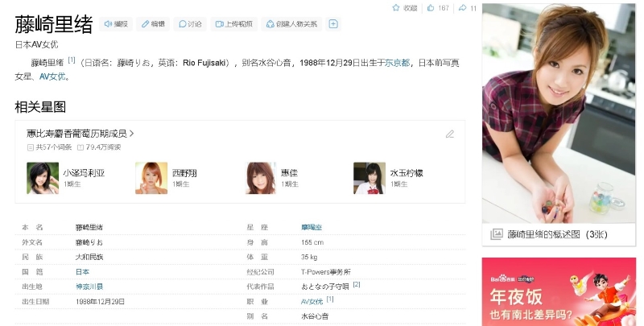Open the 东京都 link in the summary
644x326 pixels.
pos(397,62)
